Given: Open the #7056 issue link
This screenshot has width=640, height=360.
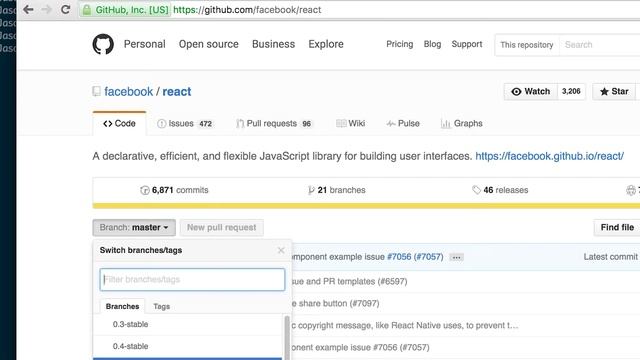Looking at the screenshot, I should [x=399, y=257].
